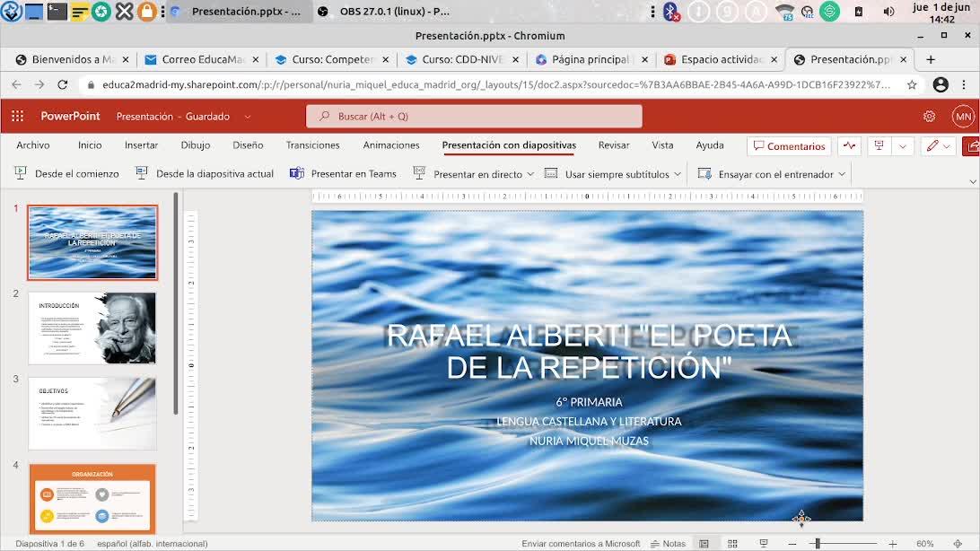This screenshot has width=980, height=551.
Task: Bookmark page with the star icon
Action: 912,85
